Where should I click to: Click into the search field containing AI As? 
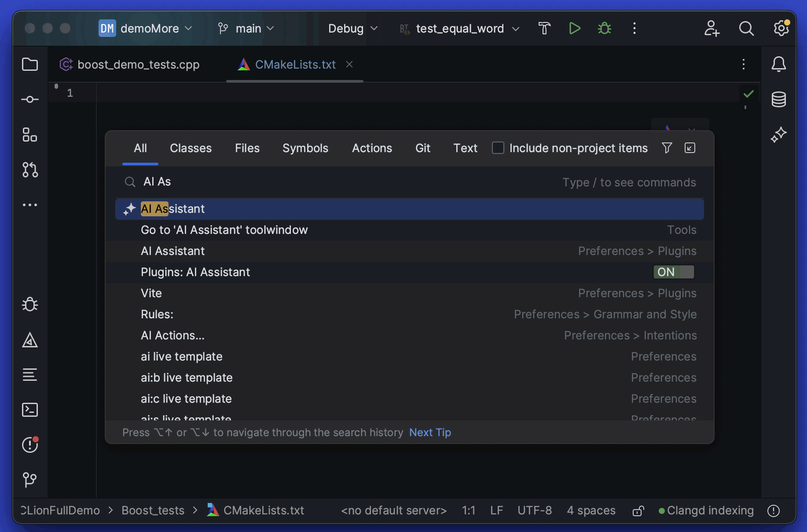coord(409,182)
